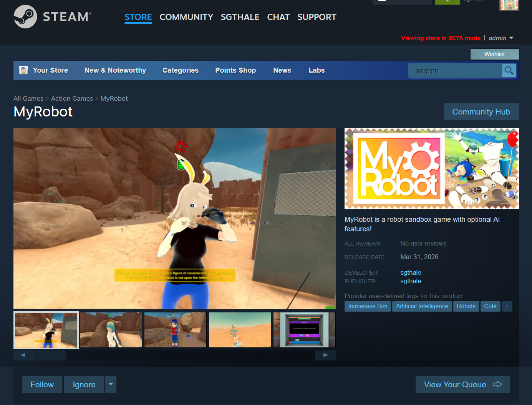Open the Artificial Intelligence tag

[422, 306]
